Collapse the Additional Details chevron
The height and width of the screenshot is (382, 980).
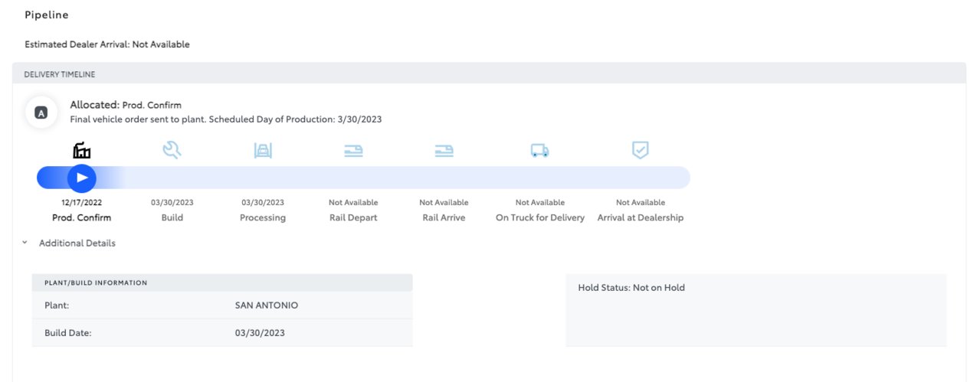point(25,243)
